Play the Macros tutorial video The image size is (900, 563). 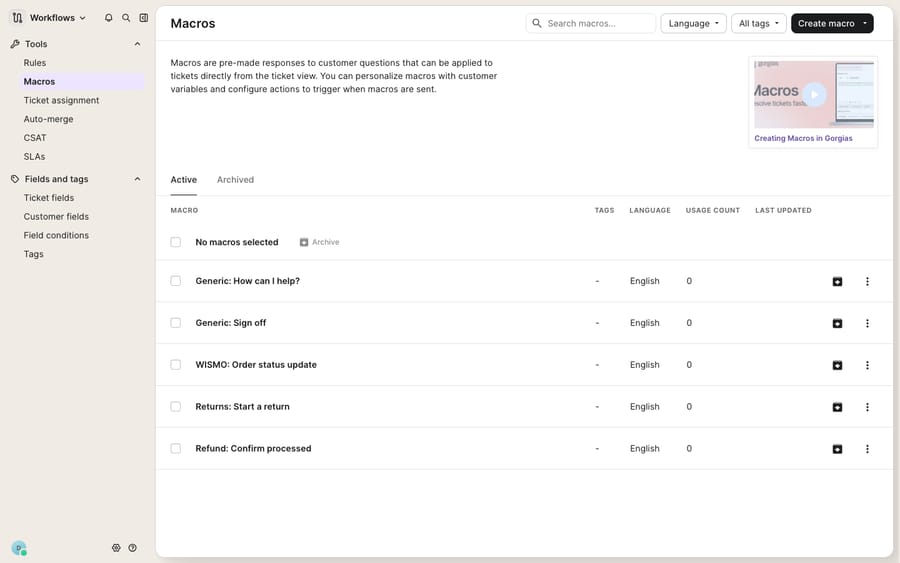coord(814,94)
